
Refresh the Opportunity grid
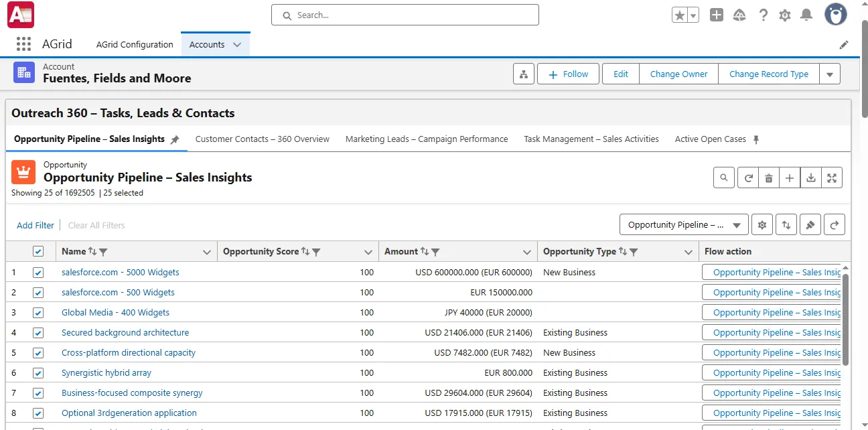748,177
